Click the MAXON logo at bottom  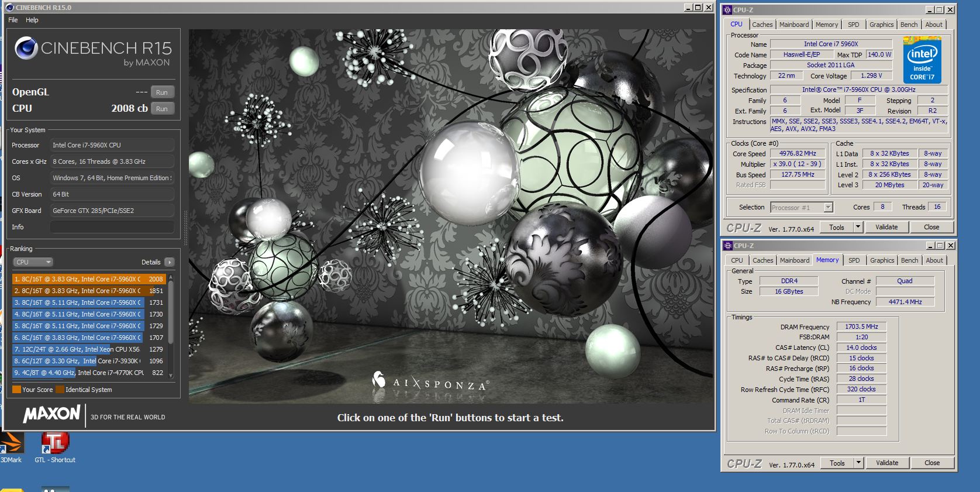(51, 414)
